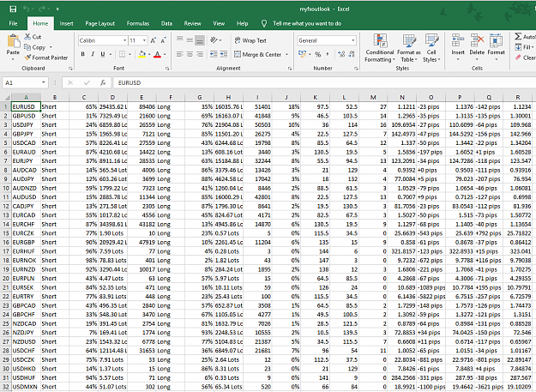
Task: Open Conditional Formatting menu
Action: (379, 48)
